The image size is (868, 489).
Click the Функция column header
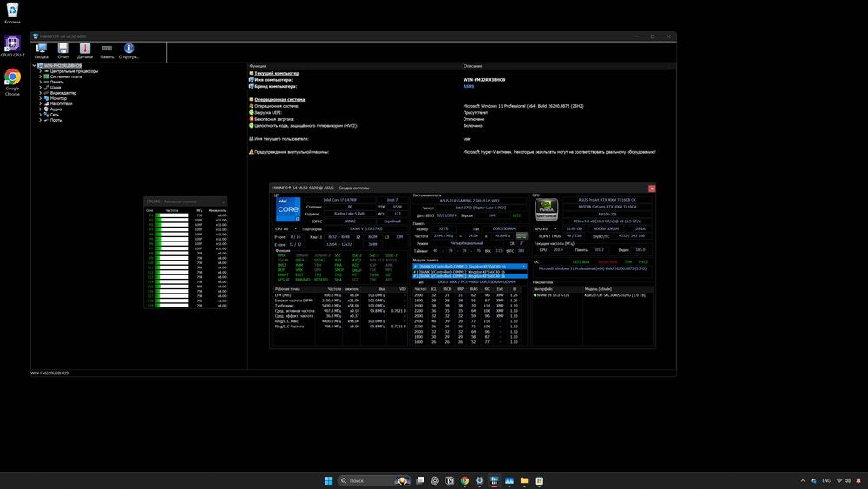(x=258, y=66)
